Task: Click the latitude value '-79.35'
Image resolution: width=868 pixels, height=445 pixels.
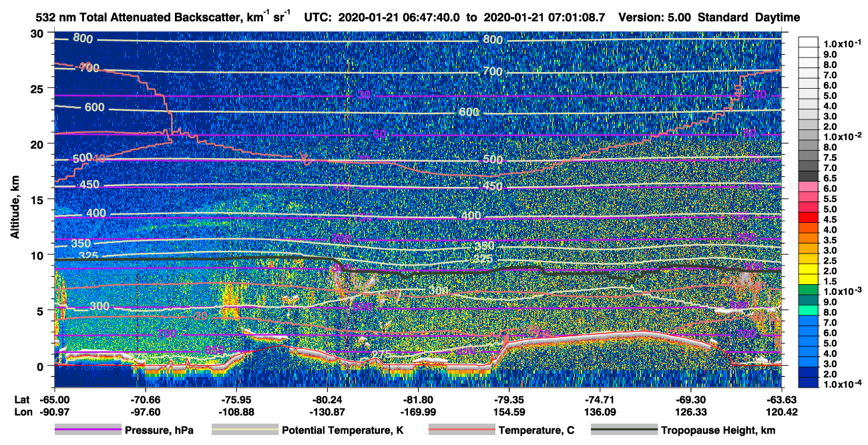Action: tap(509, 399)
